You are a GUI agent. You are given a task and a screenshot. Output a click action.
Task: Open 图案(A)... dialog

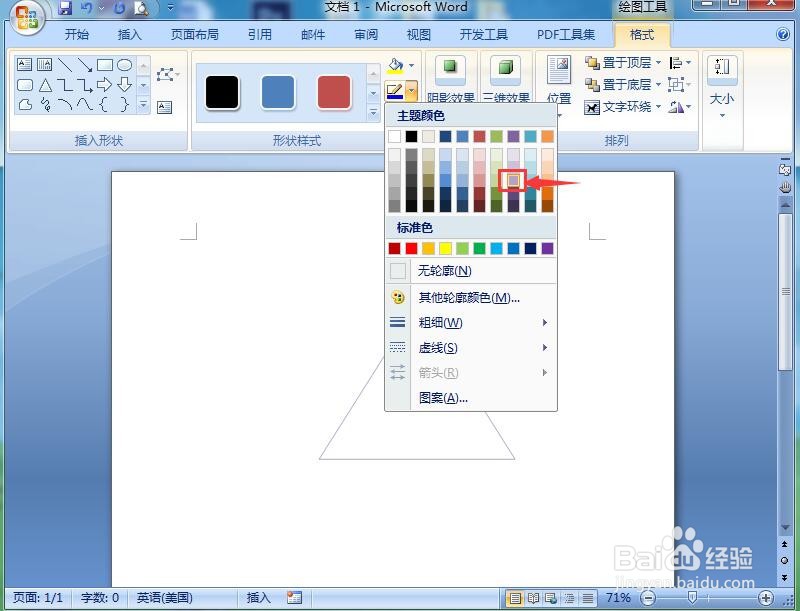(471, 398)
